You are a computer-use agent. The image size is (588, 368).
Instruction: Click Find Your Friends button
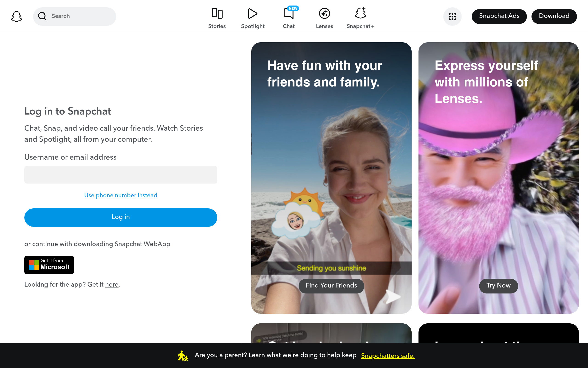click(331, 286)
